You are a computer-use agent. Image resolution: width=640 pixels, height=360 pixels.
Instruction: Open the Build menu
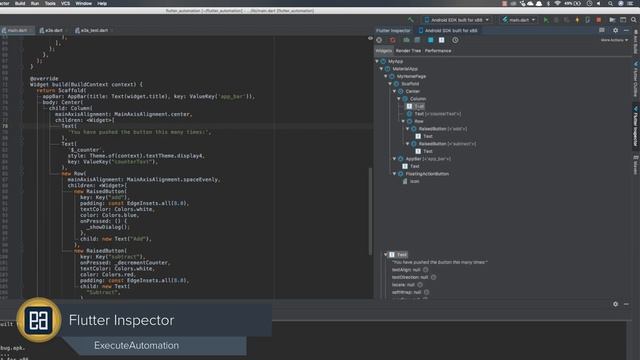20,3
